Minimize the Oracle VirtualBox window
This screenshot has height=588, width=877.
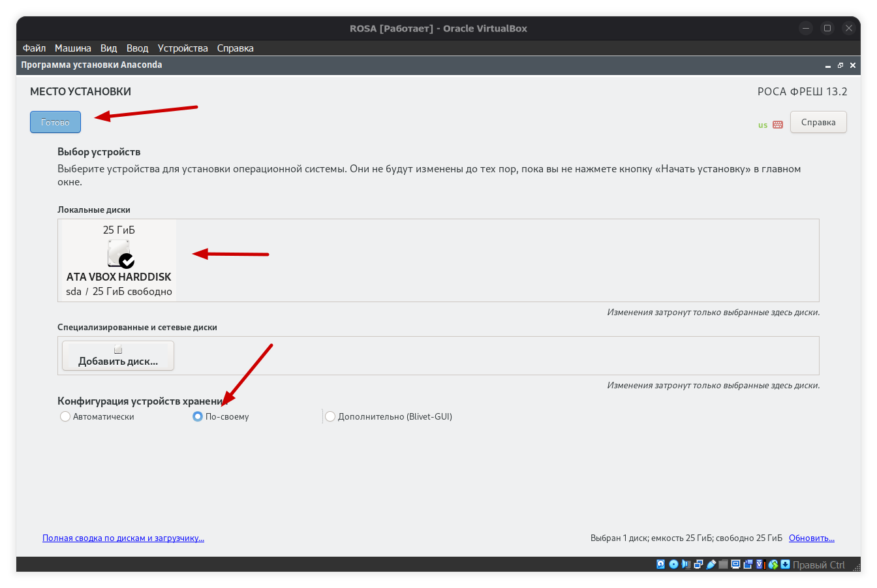806,28
